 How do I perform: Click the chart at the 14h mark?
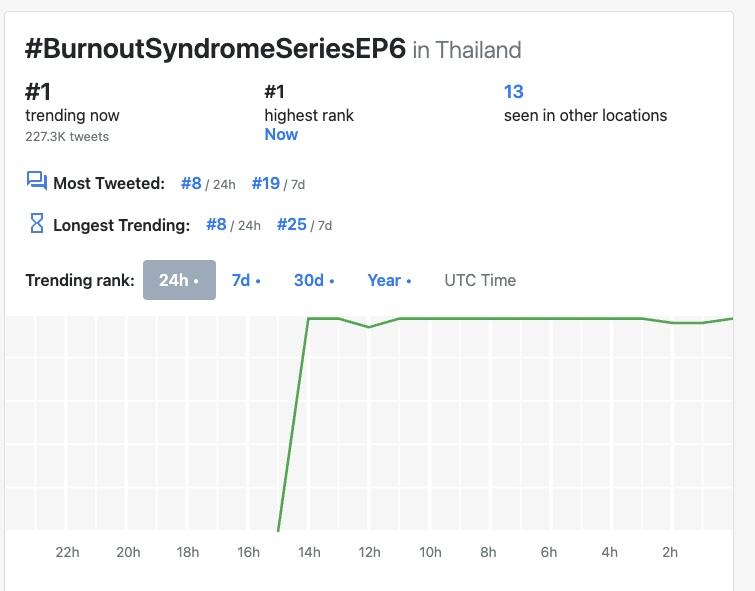pyautogui.click(x=309, y=319)
